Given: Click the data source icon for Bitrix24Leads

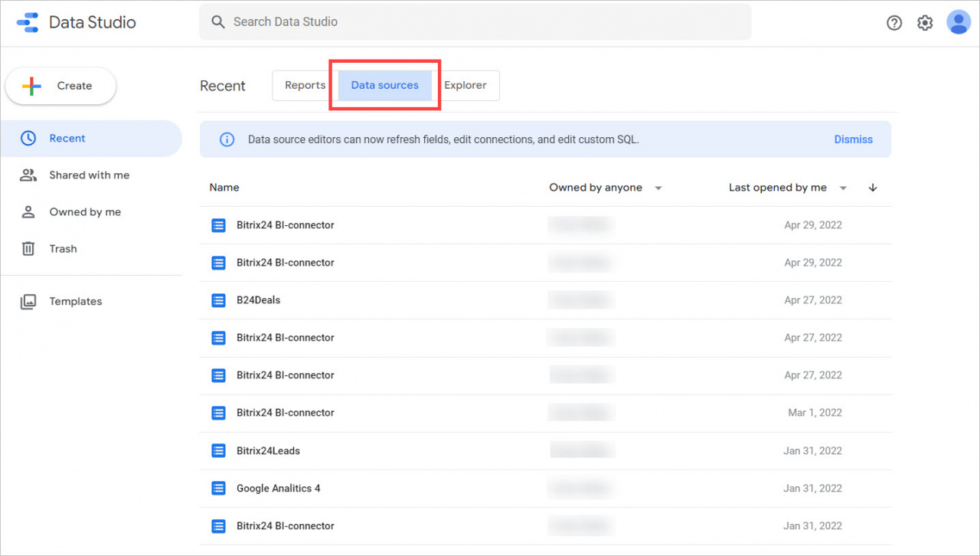Looking at the screenshot, I should [x=218, y=451].
